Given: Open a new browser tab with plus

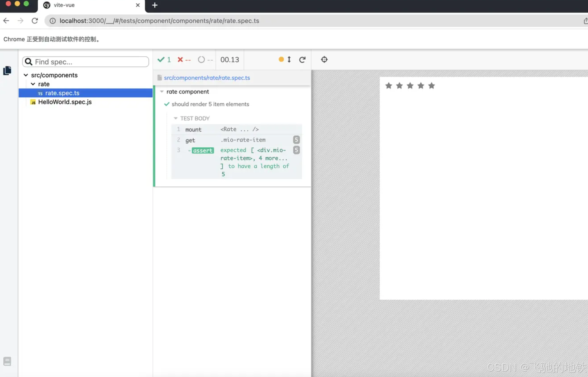Looking at the screenshot, I should (x=155, y=5).
